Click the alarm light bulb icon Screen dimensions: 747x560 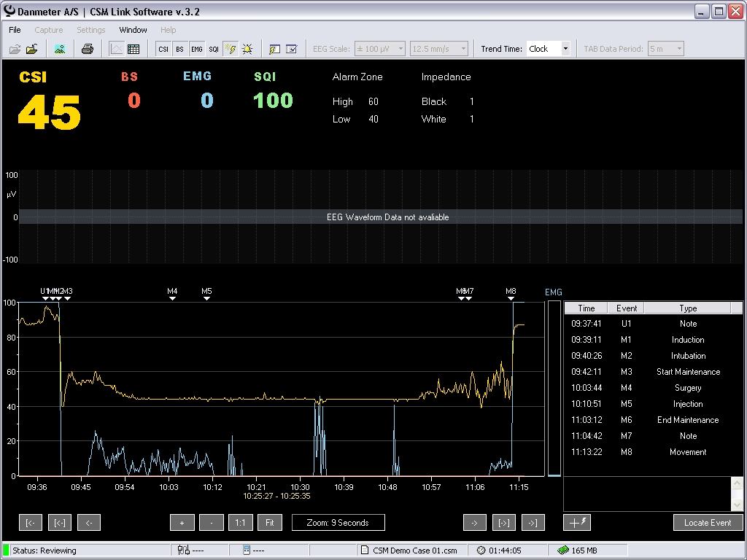coord(247,49)
